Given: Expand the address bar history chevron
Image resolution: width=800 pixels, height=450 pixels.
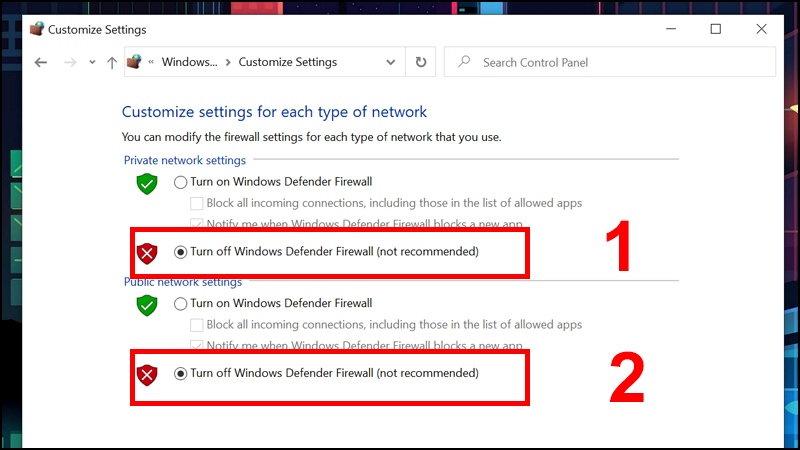Looking at the screenshot, I should point(390,62).
